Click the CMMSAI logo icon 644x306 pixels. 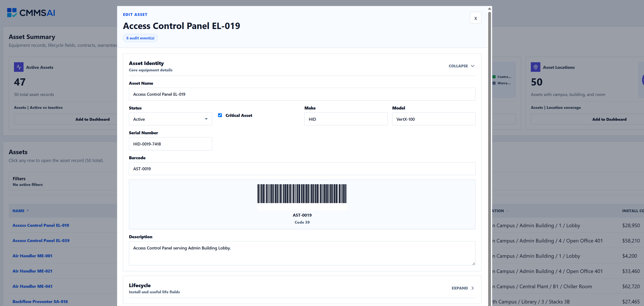click(x=12, y=13)
